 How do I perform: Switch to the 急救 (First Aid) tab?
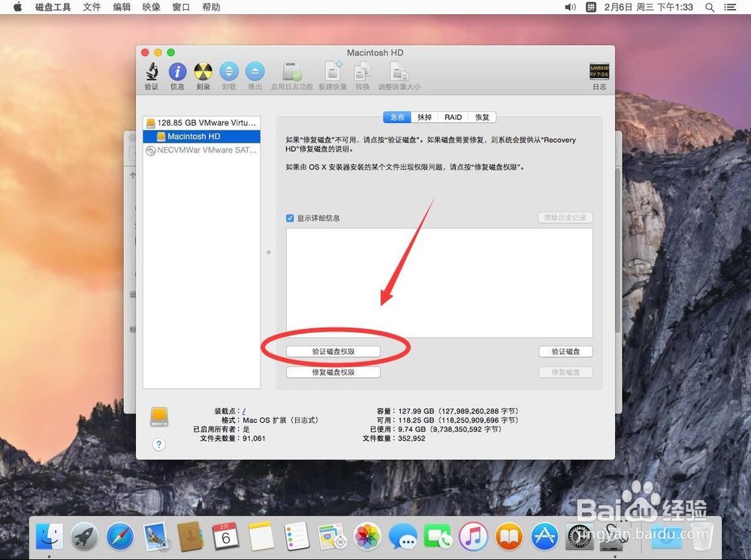tap(397, 117)
